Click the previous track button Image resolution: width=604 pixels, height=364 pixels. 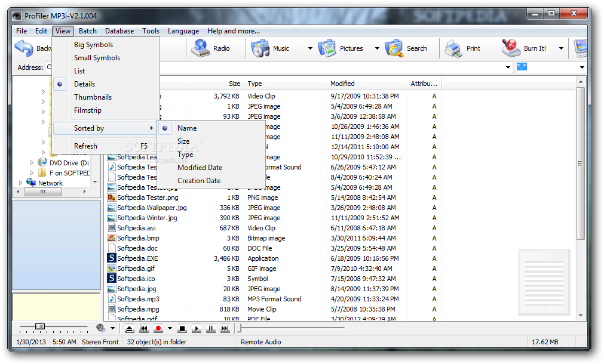[143, 329]
